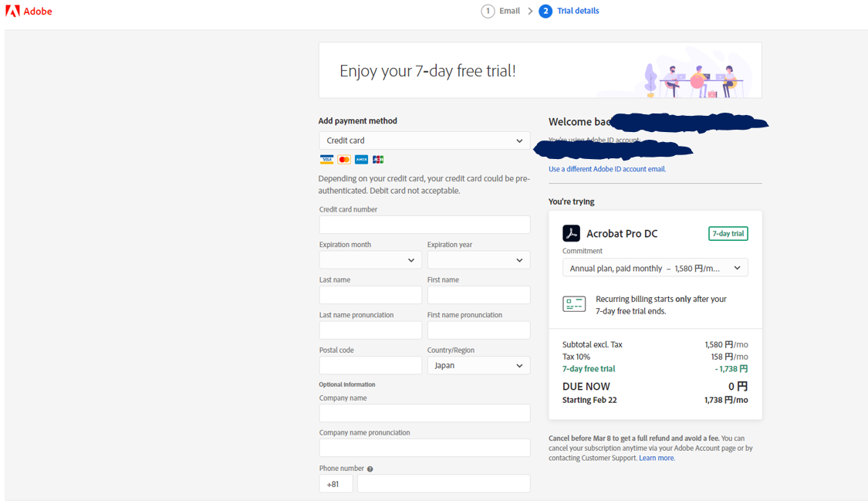This screenshot has width=868, height=501.
Task: Click the 'You're trying' heading
Action: [x=571, y=201]
